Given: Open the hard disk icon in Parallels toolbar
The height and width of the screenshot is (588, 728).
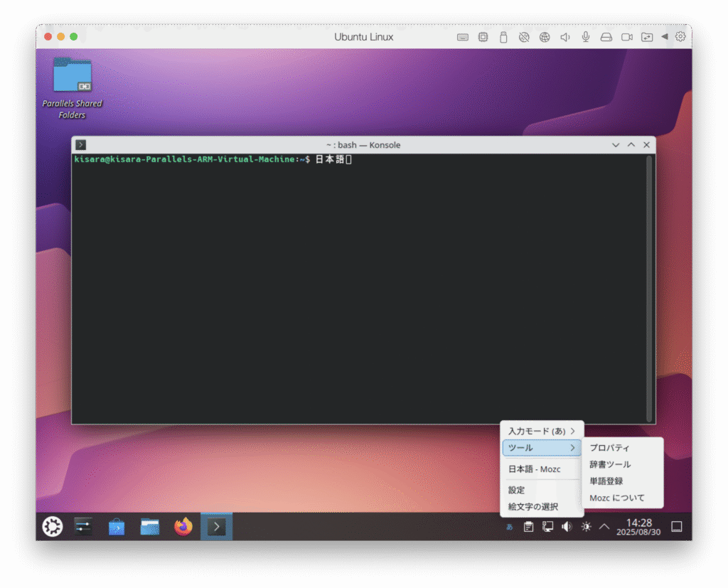Looking at the screenshot, I should tap(606, 37).
